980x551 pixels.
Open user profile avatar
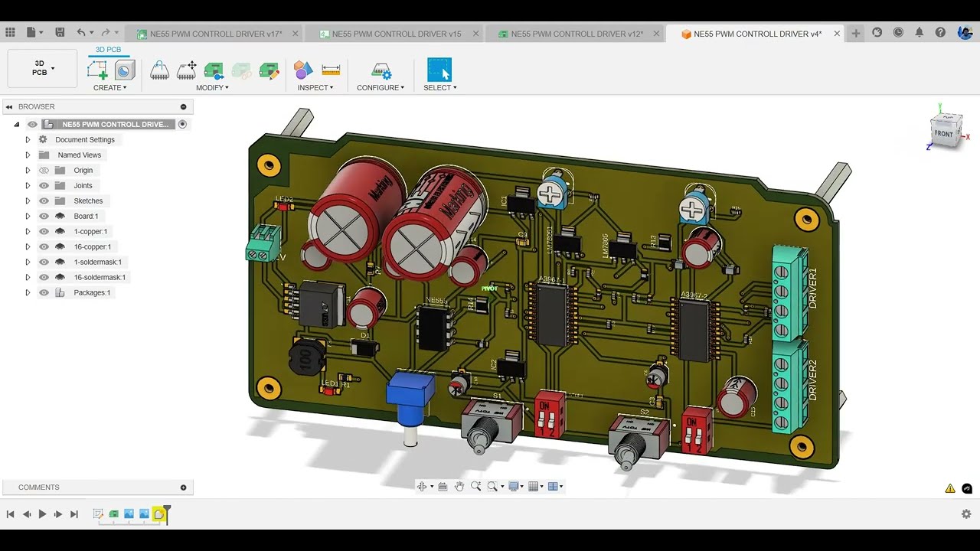[965, 33]
